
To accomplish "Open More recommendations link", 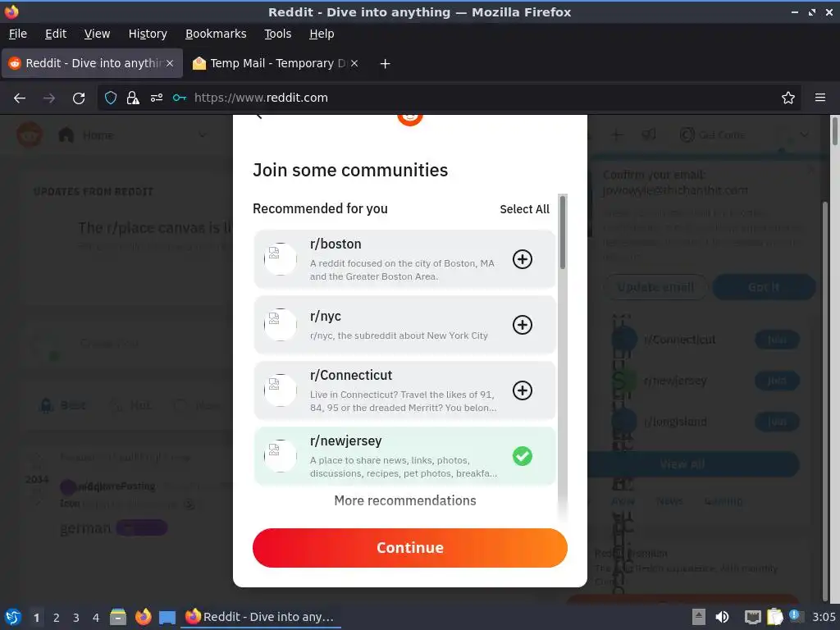I will (405, 500).
